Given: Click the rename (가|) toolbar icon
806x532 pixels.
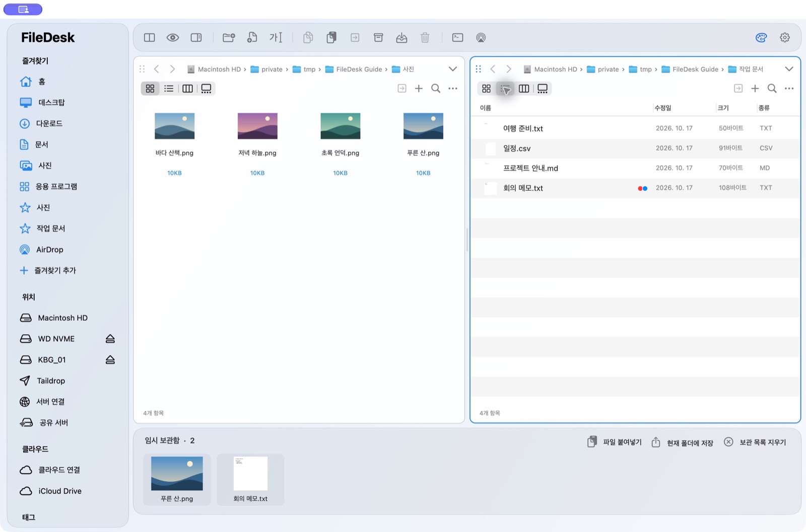Looking at the screenshot, I should [x=276, y=38].
